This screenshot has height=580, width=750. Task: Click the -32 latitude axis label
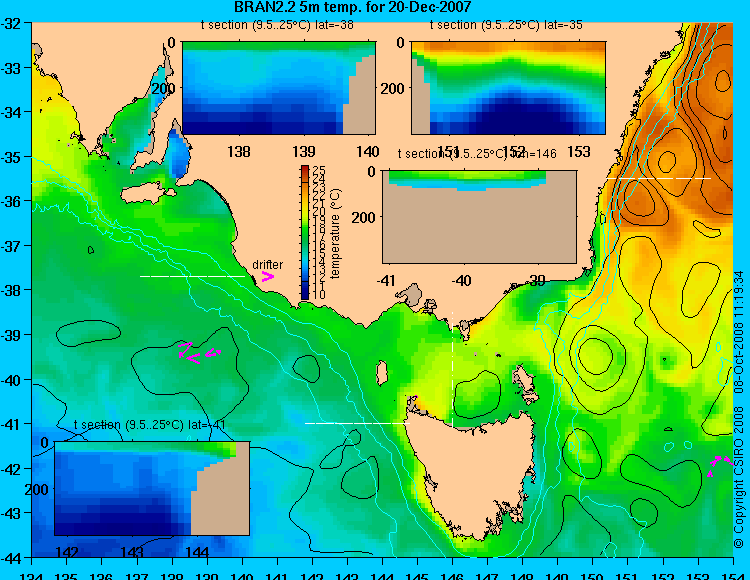(x=11, y=23)
